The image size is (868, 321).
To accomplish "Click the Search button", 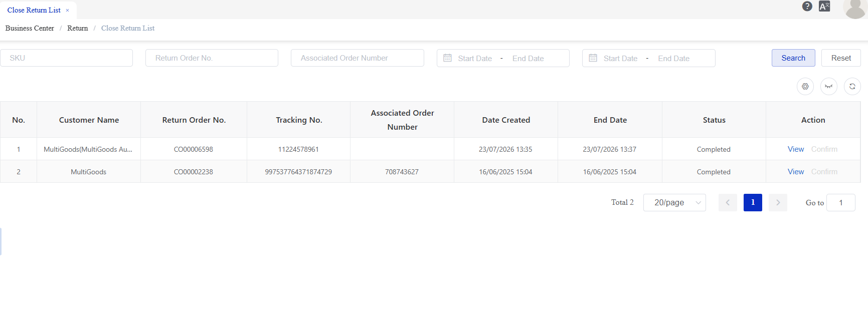I will pos(793,58).
